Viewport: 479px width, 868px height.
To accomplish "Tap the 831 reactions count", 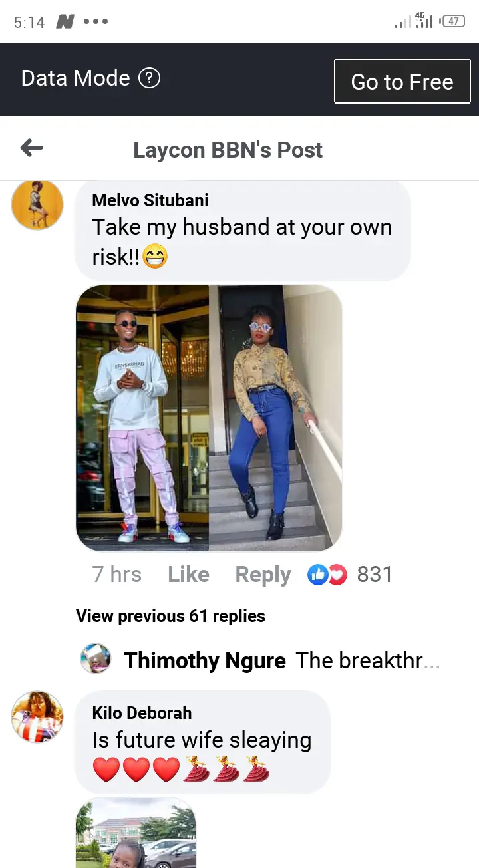I will pyautogui.click(x=375, y=574).
